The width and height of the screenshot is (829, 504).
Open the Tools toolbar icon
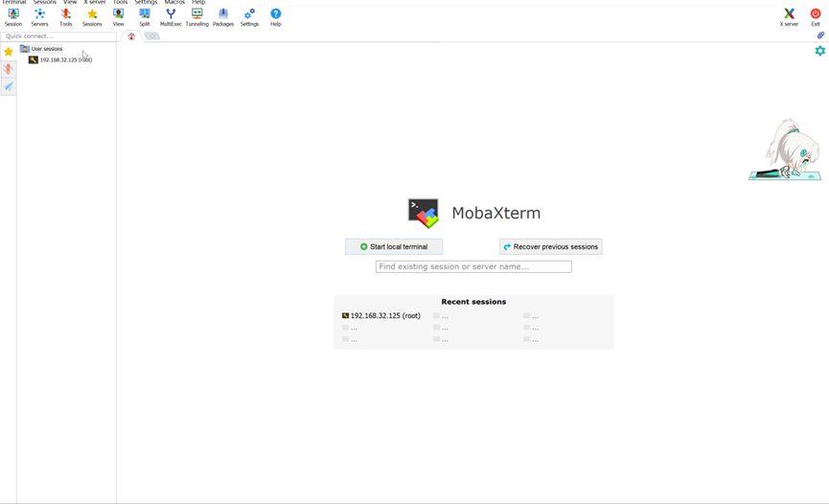65,17
